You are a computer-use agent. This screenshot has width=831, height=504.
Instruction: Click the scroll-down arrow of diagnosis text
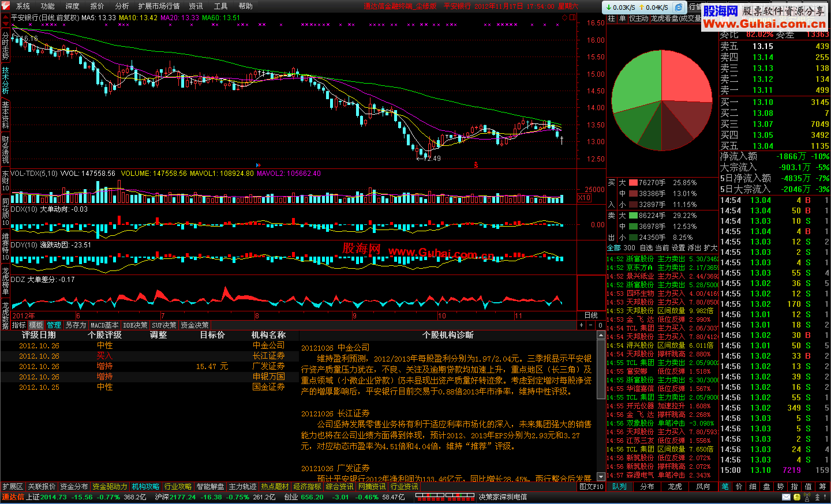tap(601, 476)
